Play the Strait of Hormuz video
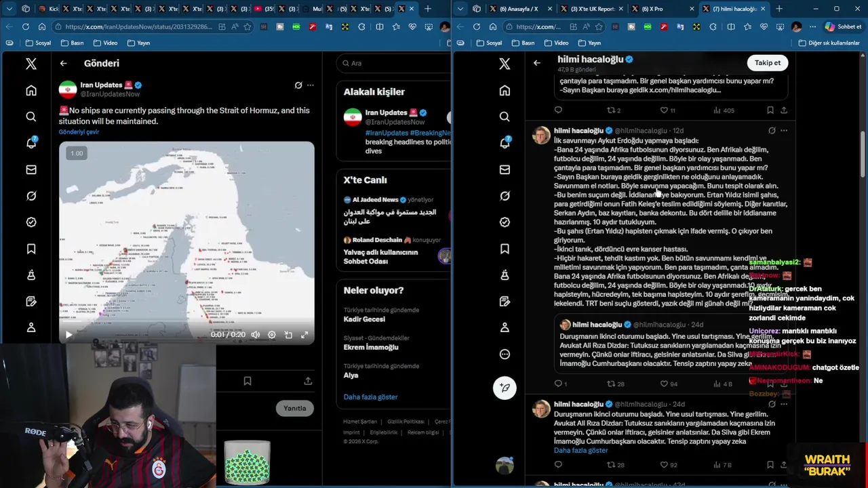 coord(68,335)
